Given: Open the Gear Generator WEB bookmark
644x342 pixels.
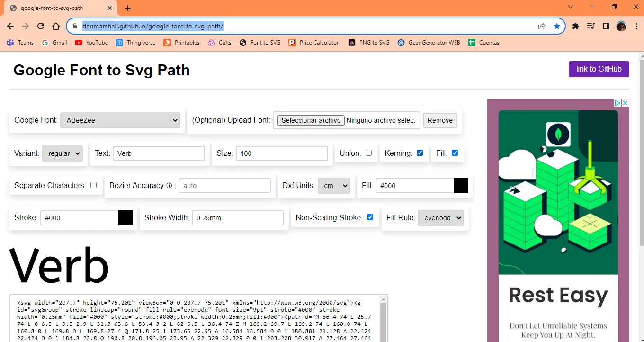Looking at the screenshot, I should 429,43.
